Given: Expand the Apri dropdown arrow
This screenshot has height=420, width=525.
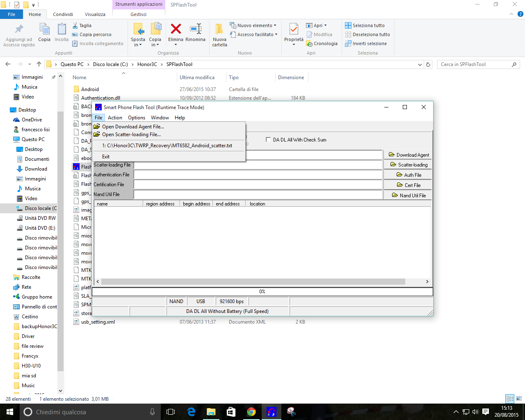Looking at the screenshot, I should tap(326, 25).
